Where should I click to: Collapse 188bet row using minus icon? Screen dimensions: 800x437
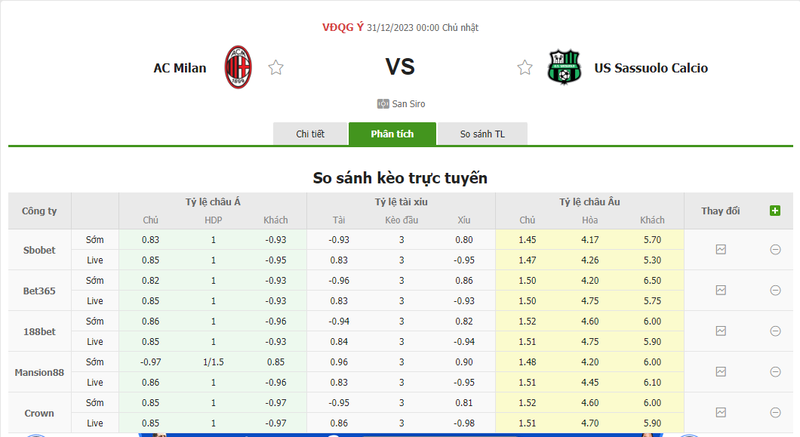point(775,331)
